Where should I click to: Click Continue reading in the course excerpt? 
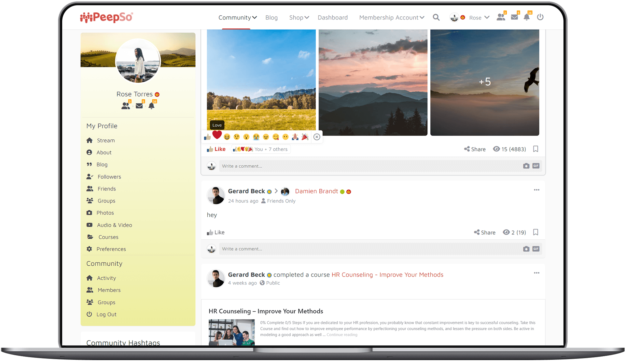click(x=342, y=335)
